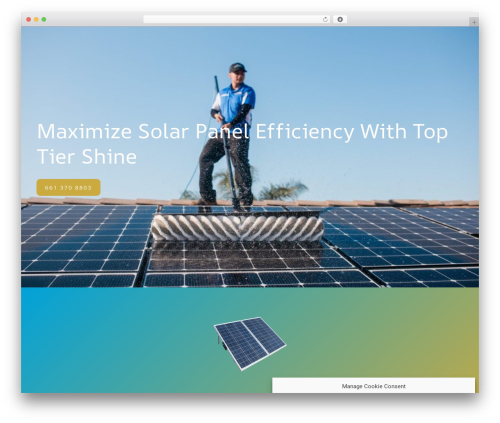The image size is (500, 423).
Task: Click the small solar panel image
Action: 250,344
